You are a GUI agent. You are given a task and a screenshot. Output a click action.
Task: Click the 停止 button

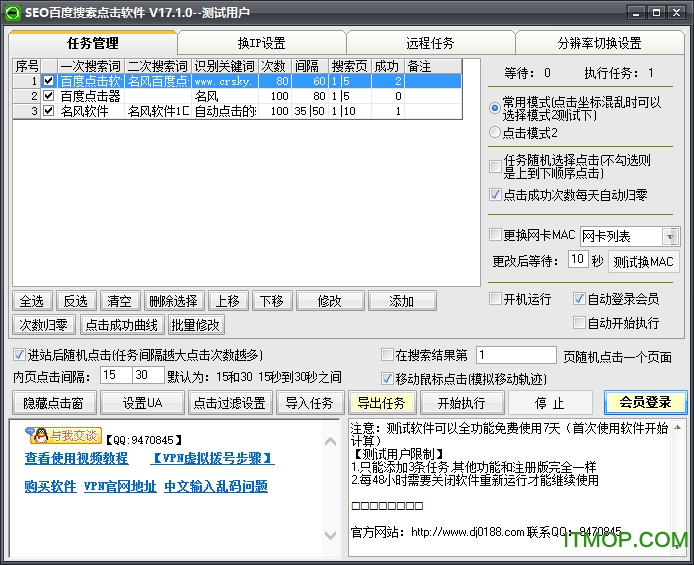click(550, 403)
